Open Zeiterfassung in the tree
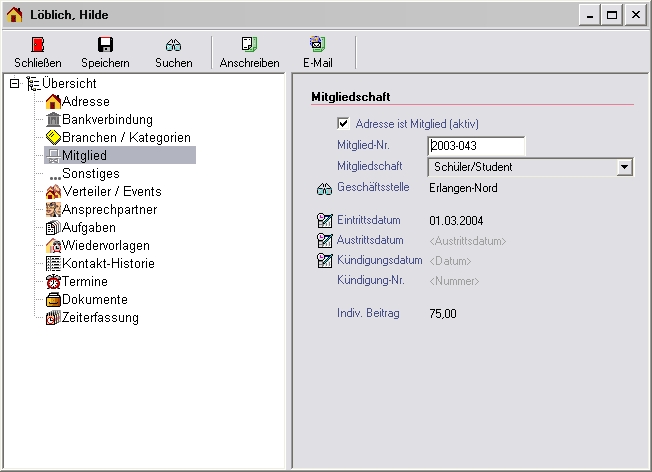This screenshot has height=472, width=652. pyautogui.click(x=100, y=318)
